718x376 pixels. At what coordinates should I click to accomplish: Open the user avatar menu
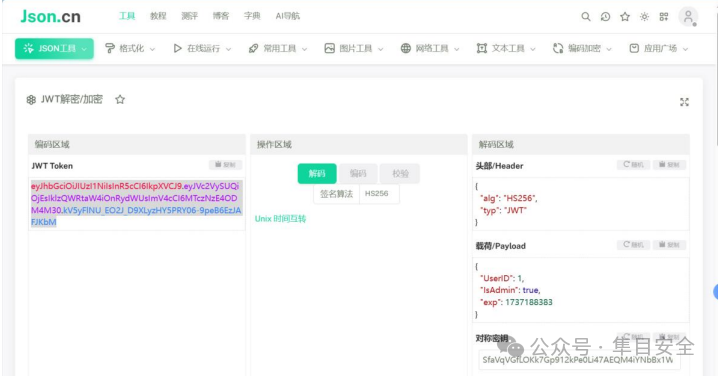click(688, 17)
